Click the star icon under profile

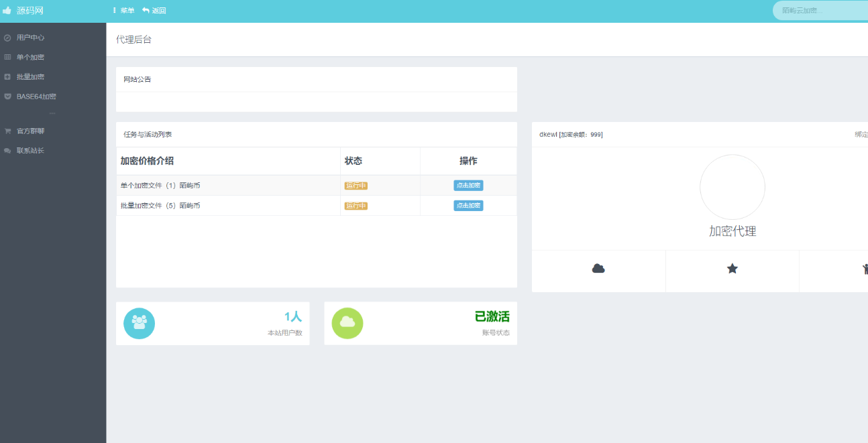tap(732, 269)
